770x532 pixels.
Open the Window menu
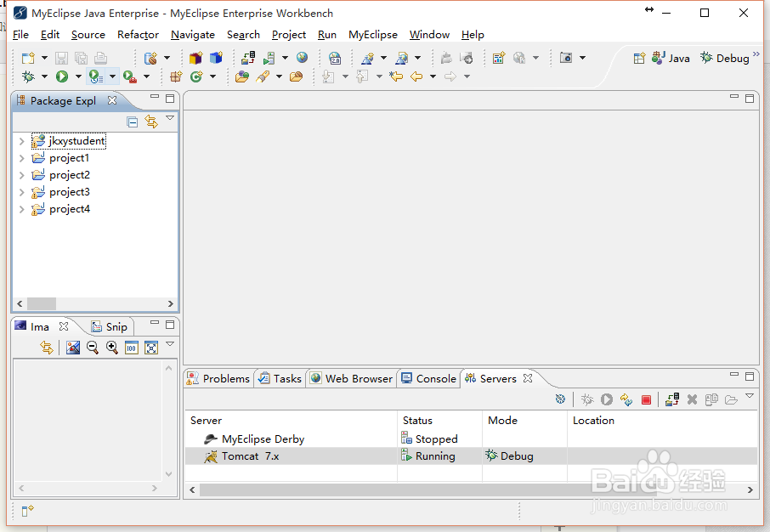pyautogui.click(x=430, y=35)
